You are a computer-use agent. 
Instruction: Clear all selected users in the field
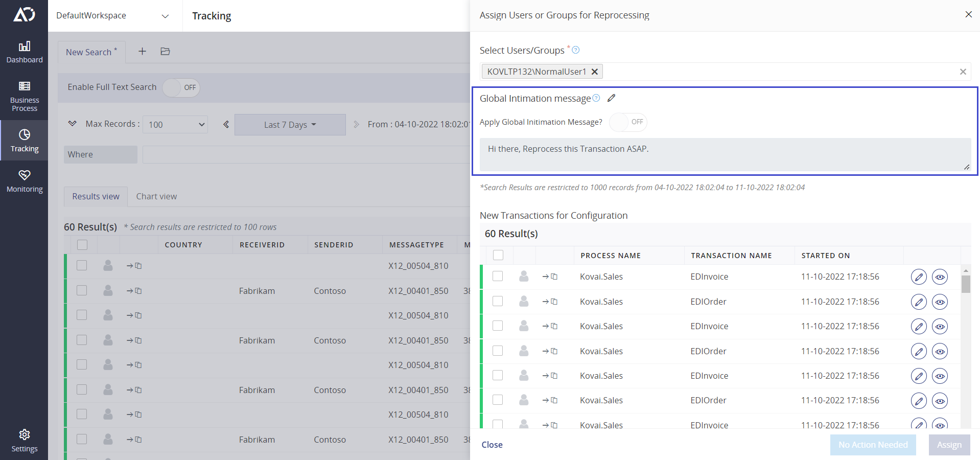(x=963, y=72)
